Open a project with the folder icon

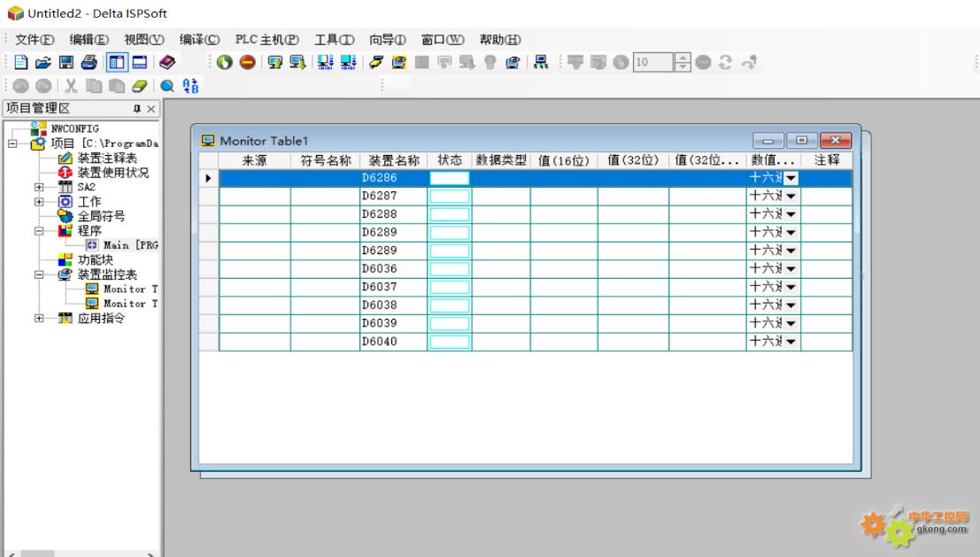point(43,62)
